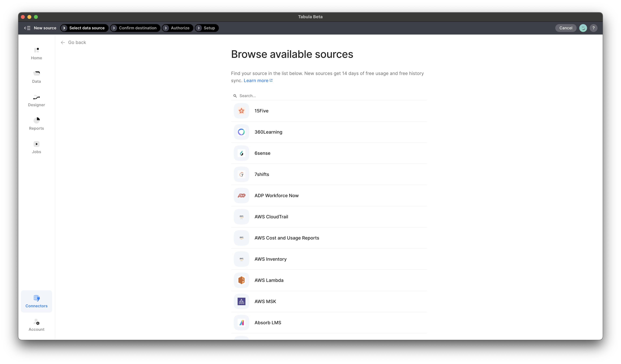Jump to the Setup step chevron

click(199, 28)
